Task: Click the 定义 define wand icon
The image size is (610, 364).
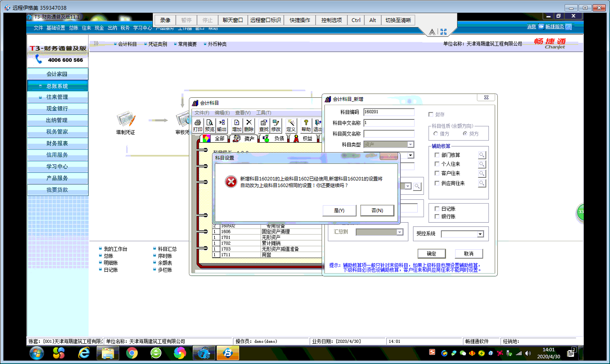Action: [291, 125]
